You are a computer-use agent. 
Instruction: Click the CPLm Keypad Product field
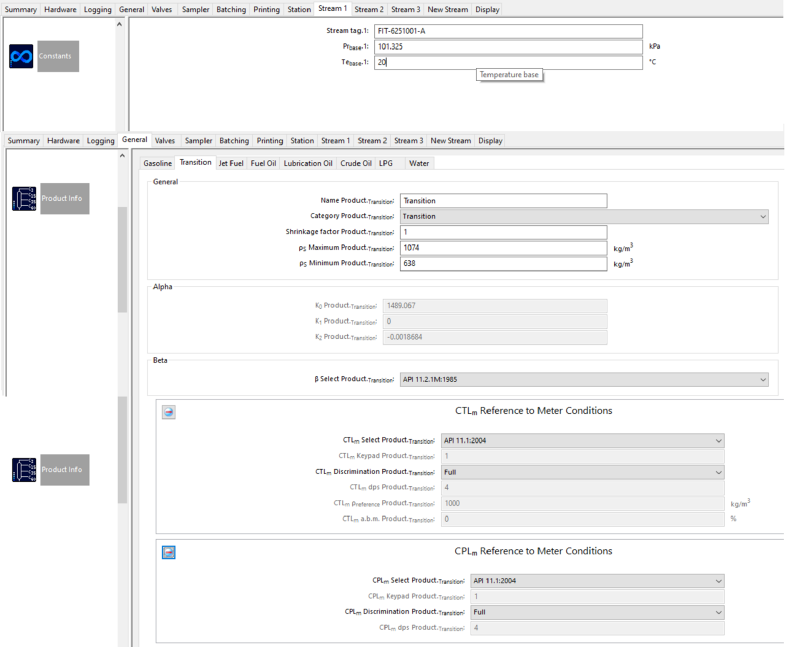[598, 597]
